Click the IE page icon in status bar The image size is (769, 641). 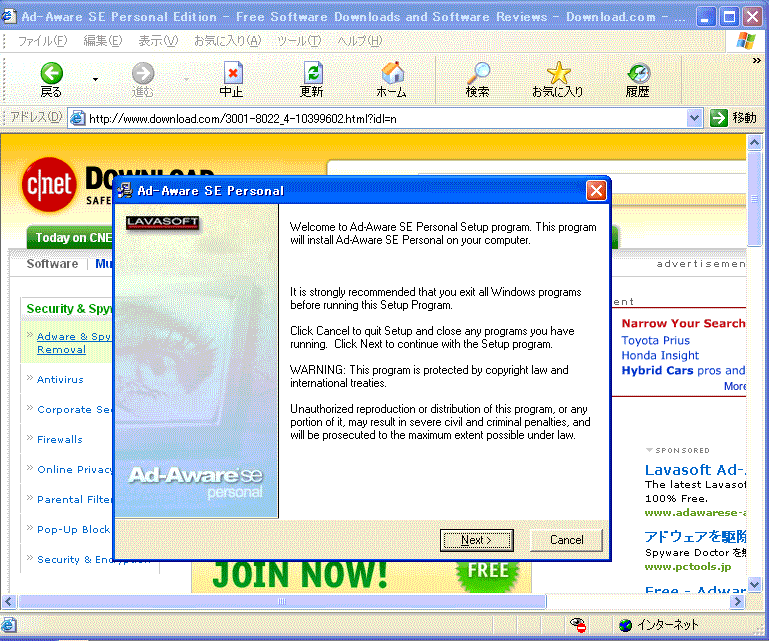pyautogui.click(x=8, y=625)
